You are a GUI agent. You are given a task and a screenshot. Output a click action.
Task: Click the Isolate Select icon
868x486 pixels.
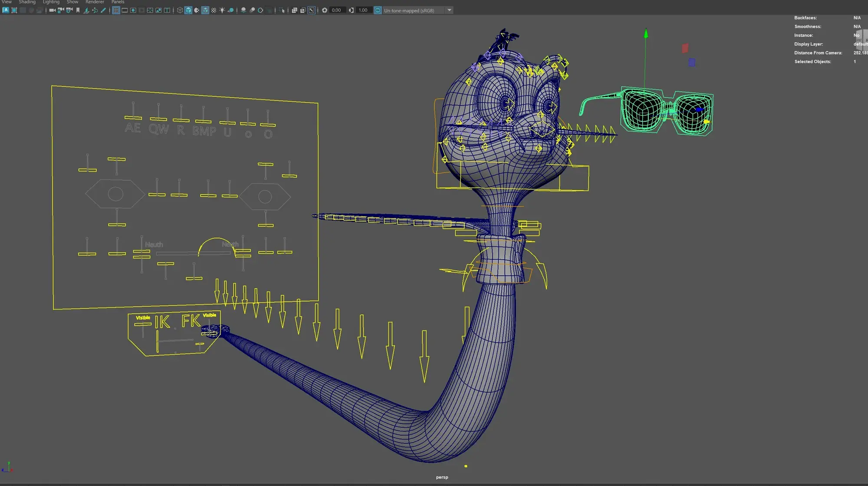pyautogui.click(x=282, y=10)
